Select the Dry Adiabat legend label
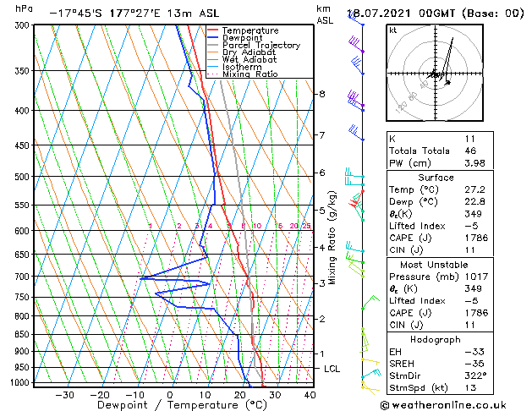Viewport: 532px width, 411px height. click(249, 52)
